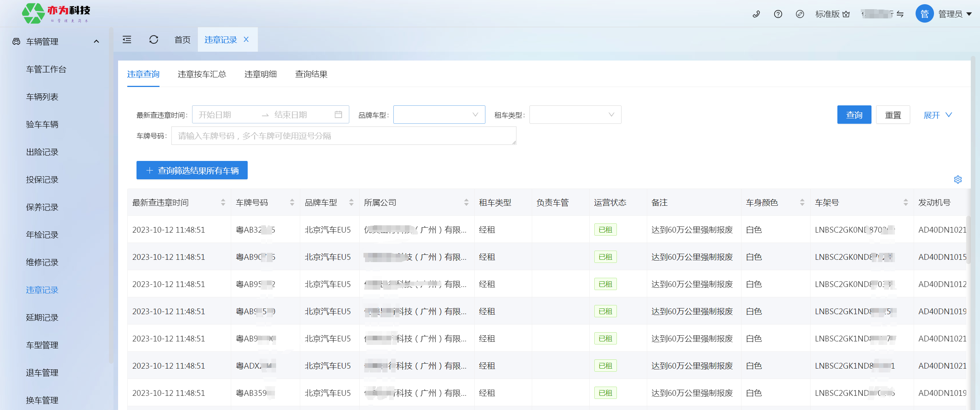Screen dimensions: 980x410
Task: Open table column settings gear icon
Action: tap(958, 179)
